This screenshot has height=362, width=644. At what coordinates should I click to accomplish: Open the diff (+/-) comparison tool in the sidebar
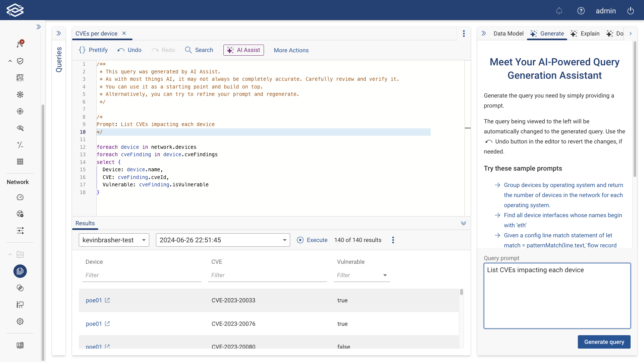(x=20, y=145)
